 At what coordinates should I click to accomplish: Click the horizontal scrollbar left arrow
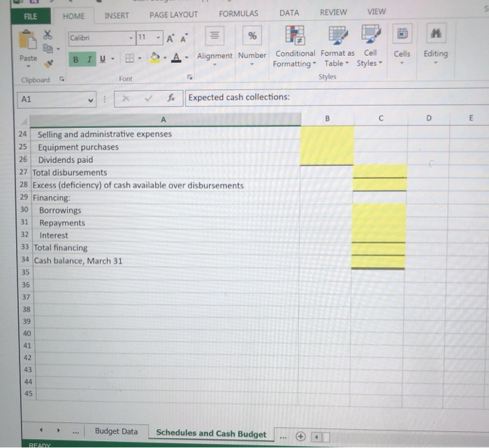coord(316,437)
